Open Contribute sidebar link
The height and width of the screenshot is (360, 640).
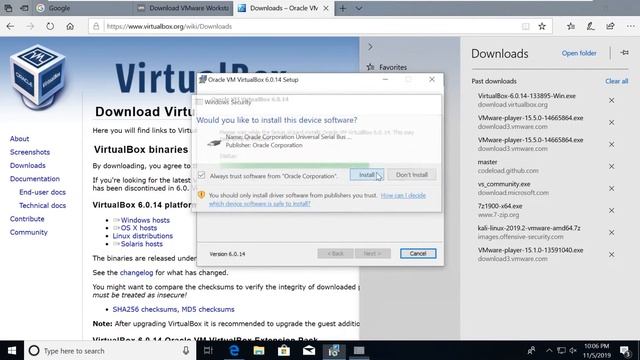27,219
